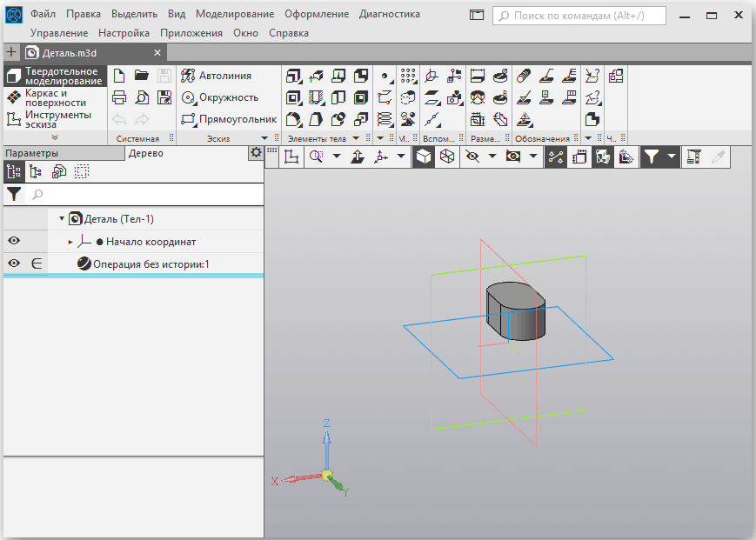Close the Деталь.m3d tab
Image resolution: width=756 pixels, height=540 pixels.
157,52
